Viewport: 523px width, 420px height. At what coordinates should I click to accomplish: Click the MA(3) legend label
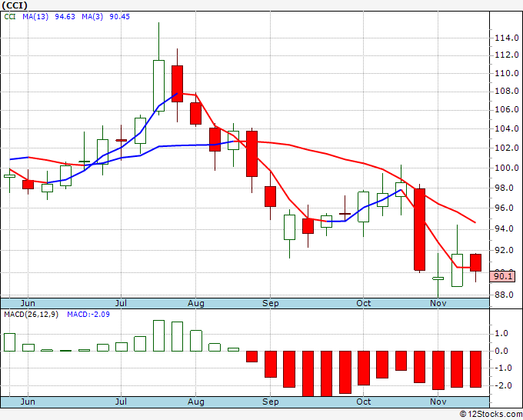(x=92, y=17)
